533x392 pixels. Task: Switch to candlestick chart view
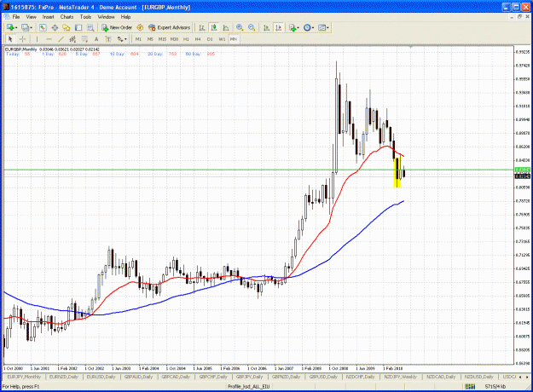click(x=214, y=27)
